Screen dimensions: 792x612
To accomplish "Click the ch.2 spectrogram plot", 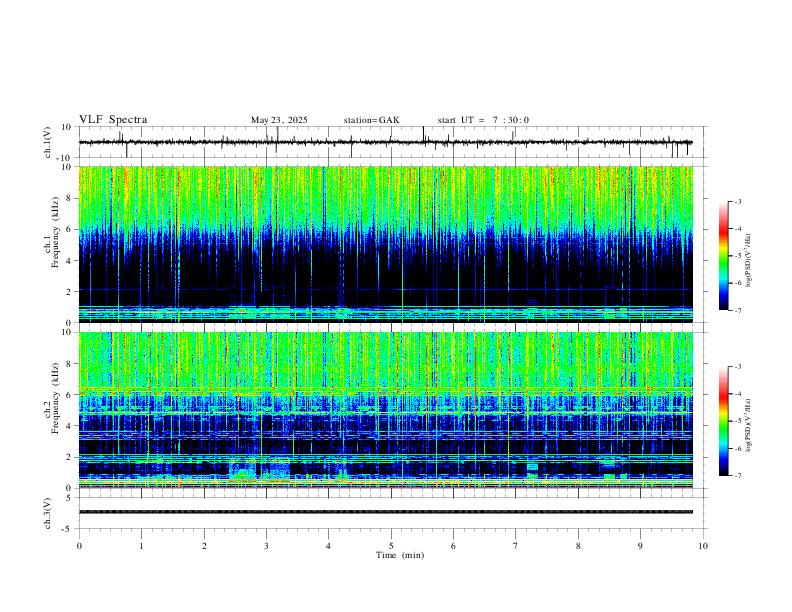I will pyautogui.click(x=386, y=410).
